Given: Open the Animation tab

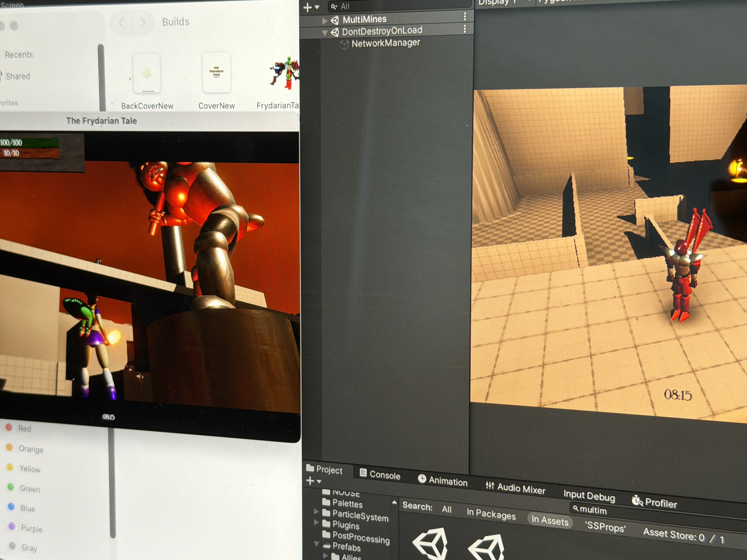Looking at the screenshot, I should coord(443,480).
